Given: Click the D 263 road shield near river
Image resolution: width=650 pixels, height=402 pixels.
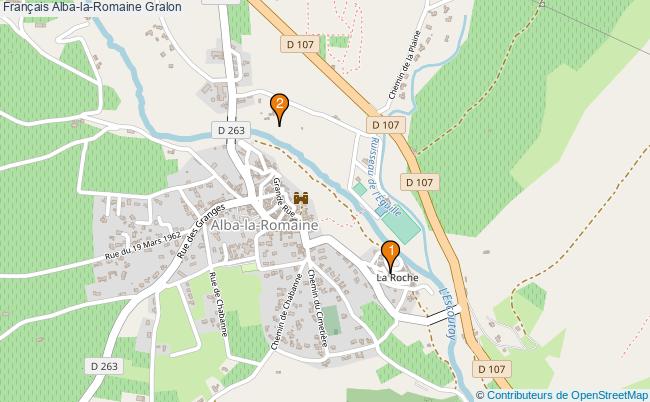Looking at the screenshot, I should pos(231,130).
